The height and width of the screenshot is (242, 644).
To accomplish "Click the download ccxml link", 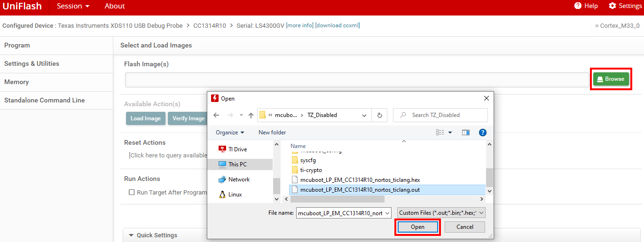I will 337,25.
